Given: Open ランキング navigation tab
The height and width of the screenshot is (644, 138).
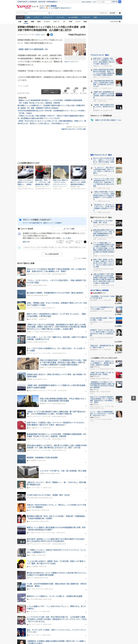Looking at the screenshot, I should (x=86, y=17).
